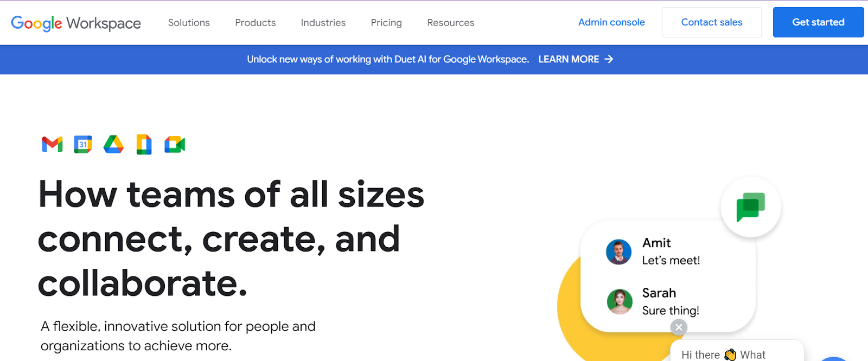868x361 pixels.
Task: Click the Google Workspace logo
Action: tap(76, 23)
